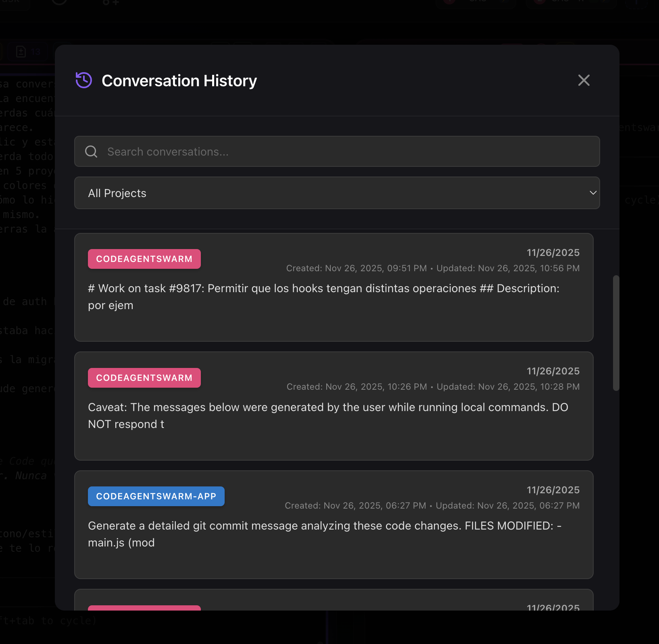Click the newest conversation card at bottom
Viewport: 659px width, 644px height.
[x=334, y=605]
